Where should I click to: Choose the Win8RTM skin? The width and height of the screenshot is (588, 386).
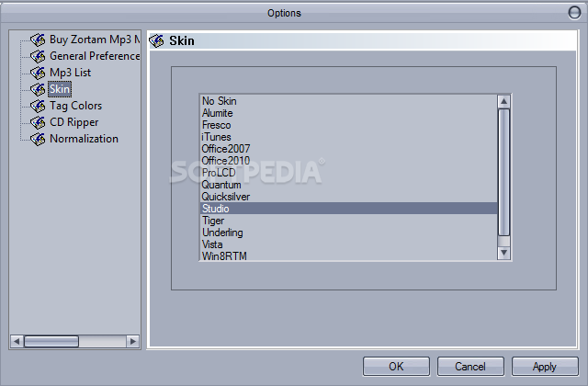[349, 255]
